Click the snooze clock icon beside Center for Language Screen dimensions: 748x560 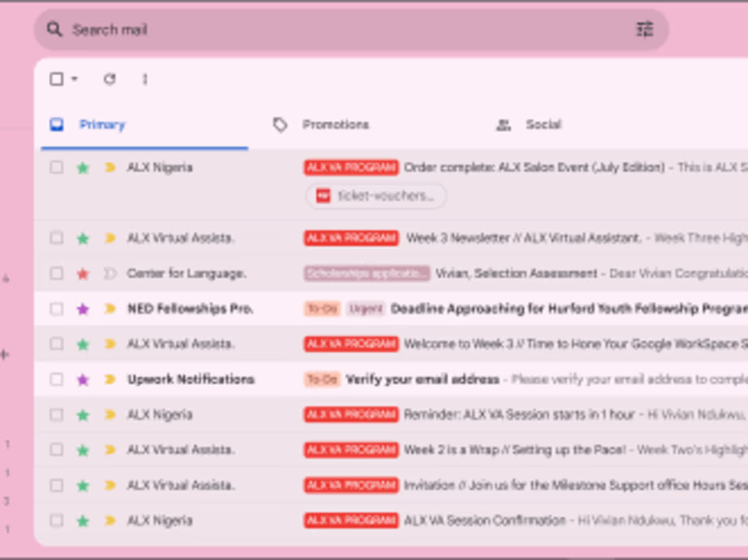[x=109, y=273]
